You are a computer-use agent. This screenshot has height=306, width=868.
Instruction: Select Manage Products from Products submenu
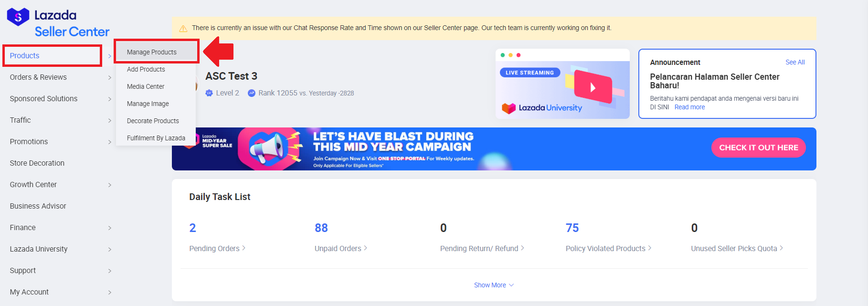pyautogui.click(x=152, y=52)
